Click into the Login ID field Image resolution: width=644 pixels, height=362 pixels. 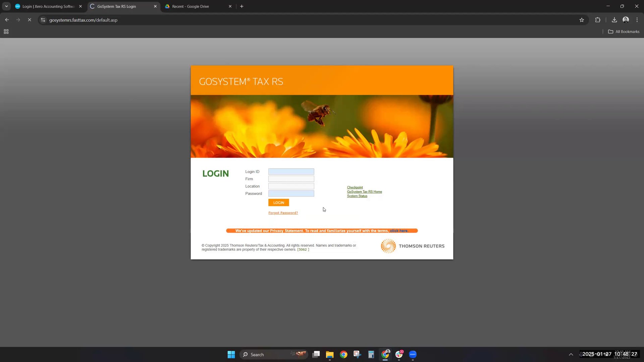tap(291, 172)
